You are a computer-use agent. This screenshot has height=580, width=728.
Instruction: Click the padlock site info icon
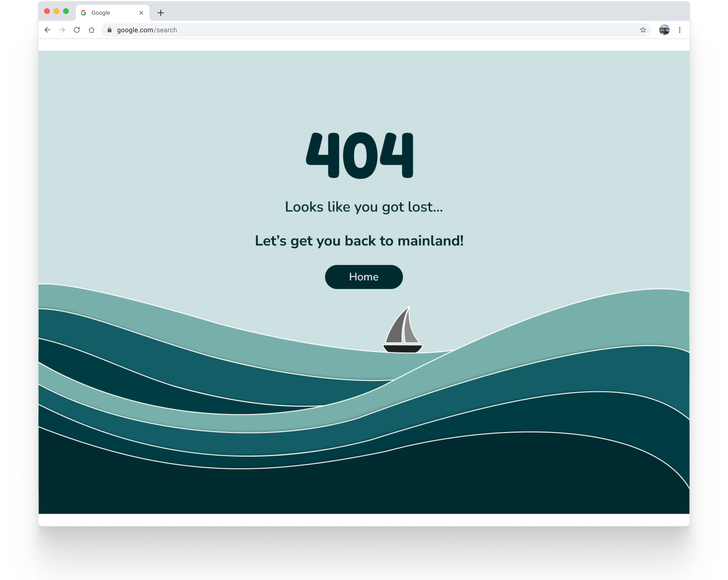pyautogui.click(x=109, y=30)
